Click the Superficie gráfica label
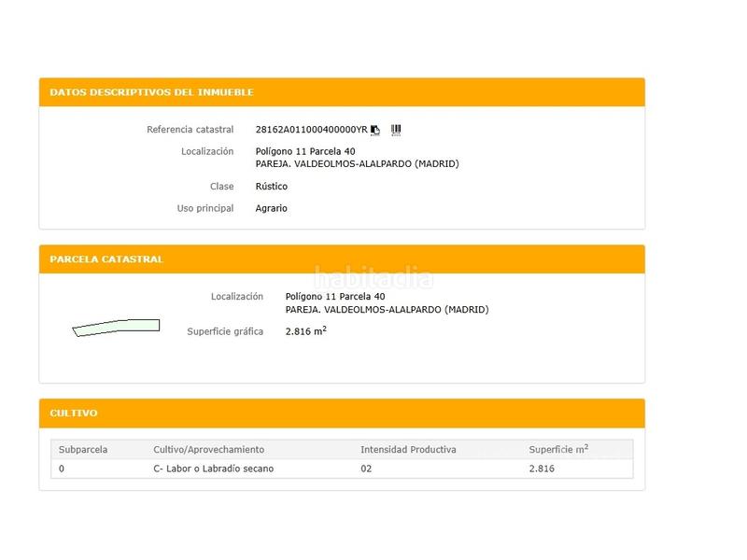 [224, 331]
